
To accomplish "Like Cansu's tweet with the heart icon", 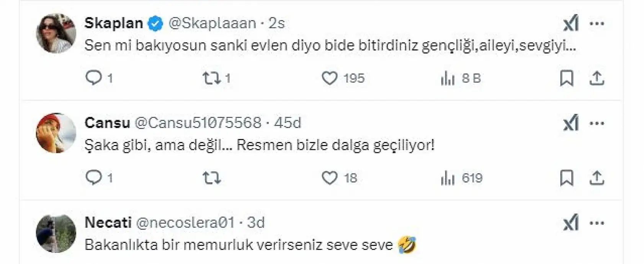I will click(x=331, y=178).
